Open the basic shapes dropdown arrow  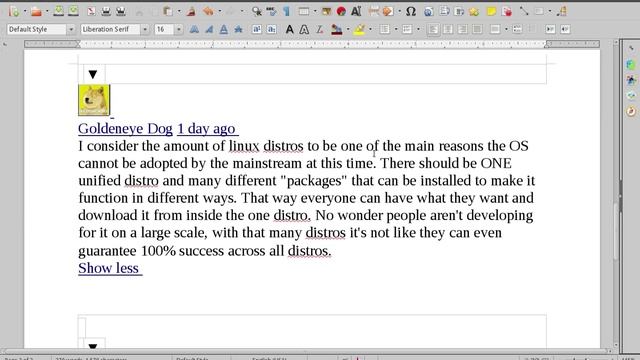(x=550, y=11)
